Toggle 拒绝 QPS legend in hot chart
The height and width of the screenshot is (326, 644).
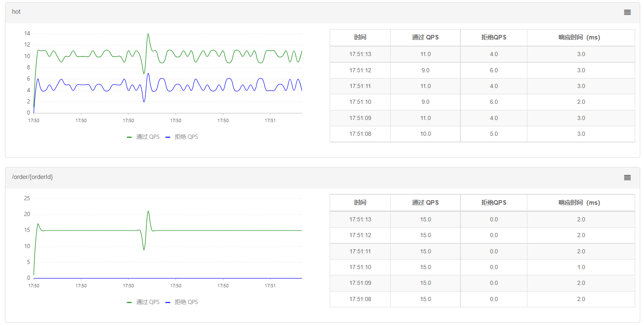click(x=186, y=137)
